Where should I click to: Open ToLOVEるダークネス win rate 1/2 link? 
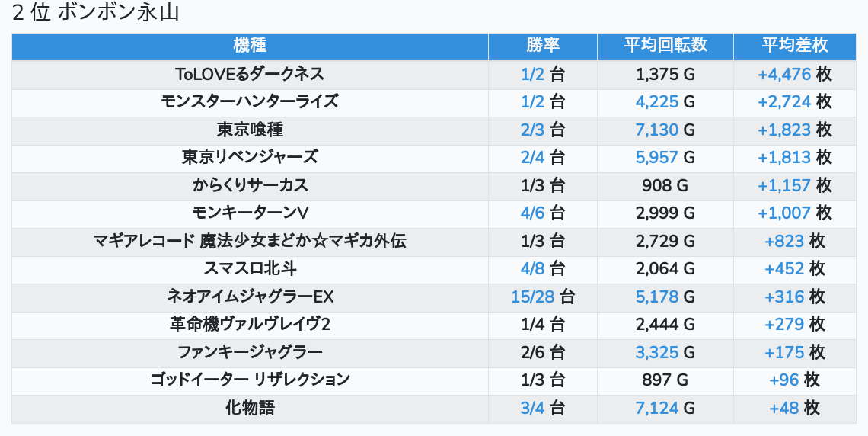click(x=533, y=74)
